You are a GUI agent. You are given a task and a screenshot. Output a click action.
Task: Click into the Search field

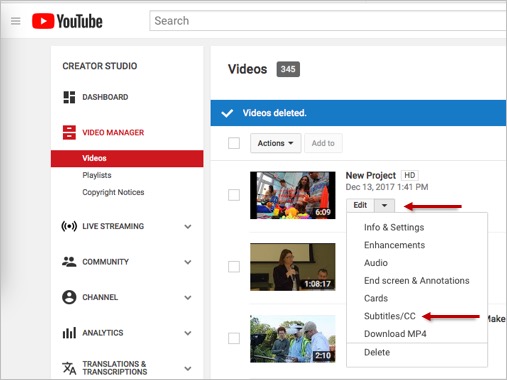pos(328,21)
